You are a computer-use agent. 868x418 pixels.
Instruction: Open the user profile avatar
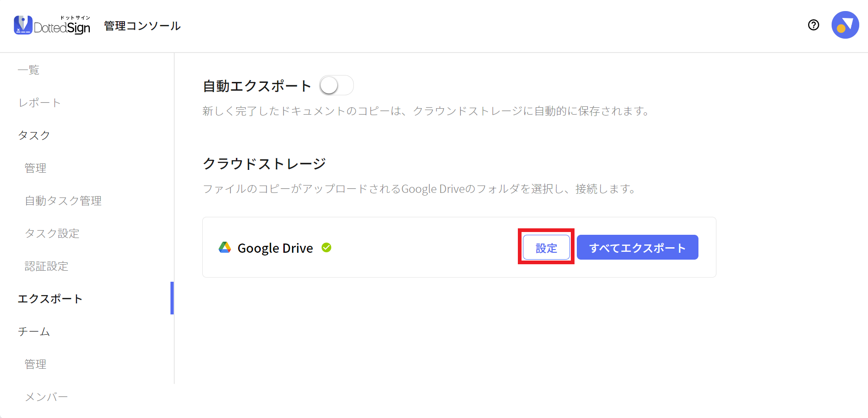point(845,25)
